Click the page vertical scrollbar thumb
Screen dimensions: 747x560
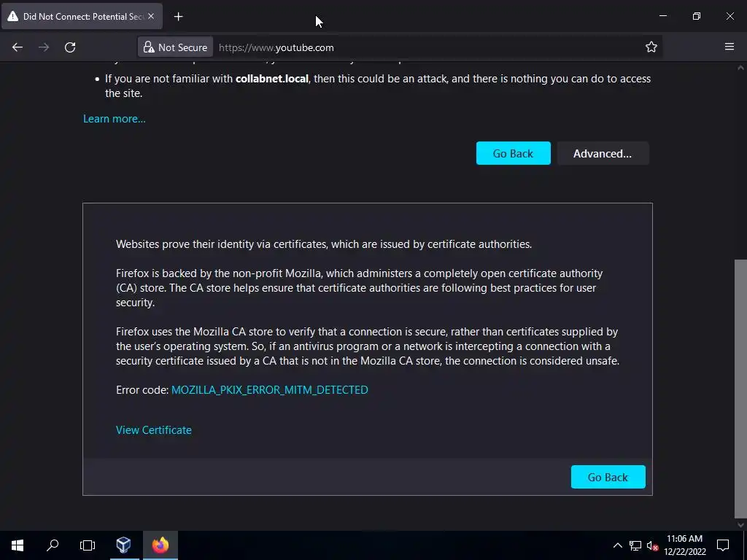point(740,388)
